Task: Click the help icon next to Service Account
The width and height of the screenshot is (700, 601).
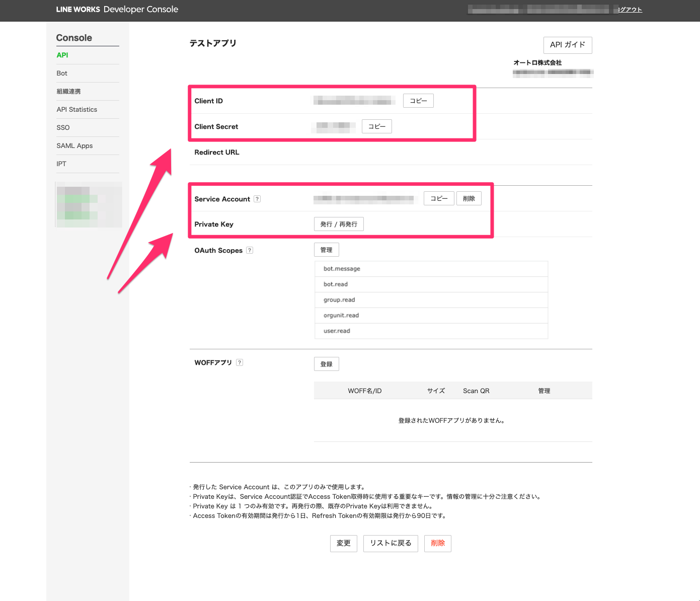Action: click(x=257, y=199)
